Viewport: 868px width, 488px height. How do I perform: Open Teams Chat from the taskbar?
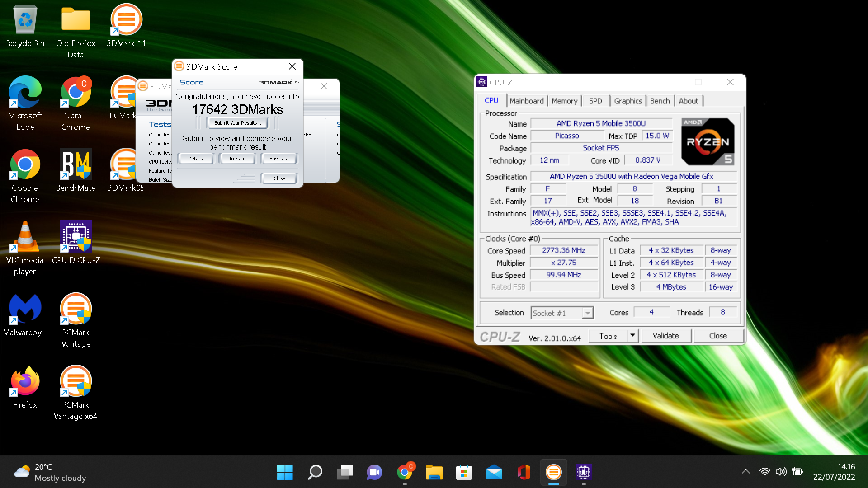click(374, 472)
